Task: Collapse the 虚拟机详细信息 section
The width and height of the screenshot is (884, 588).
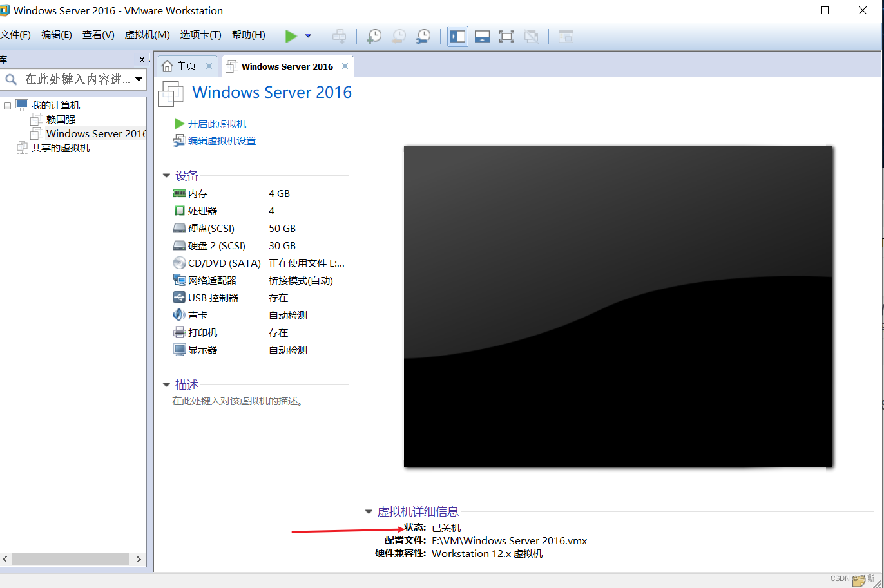Action: coord(368,511)
